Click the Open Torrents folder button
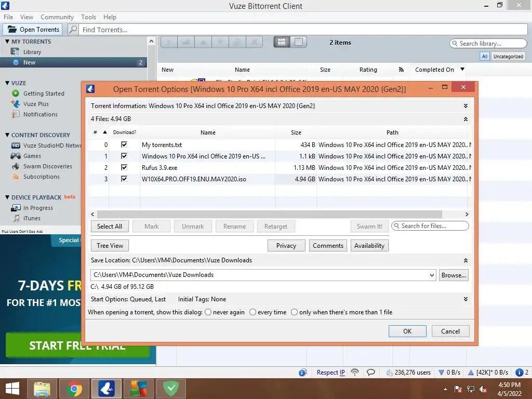The height and width of the screenshot is (399, 532). click(33, 30)
